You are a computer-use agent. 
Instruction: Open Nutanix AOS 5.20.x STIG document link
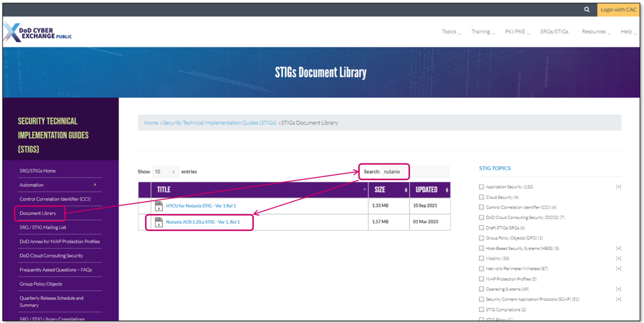pyautogui.click(x=202, y=222)
